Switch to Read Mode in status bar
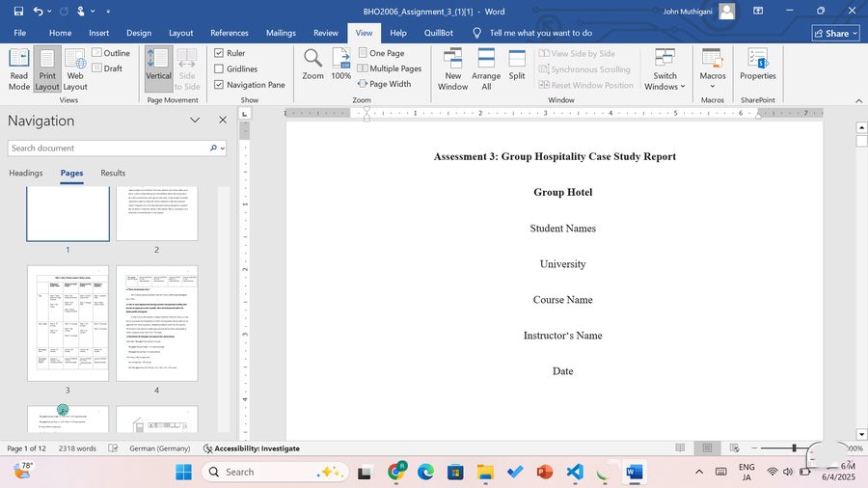This screenshot has width=868, height=488. pos(680,448)
